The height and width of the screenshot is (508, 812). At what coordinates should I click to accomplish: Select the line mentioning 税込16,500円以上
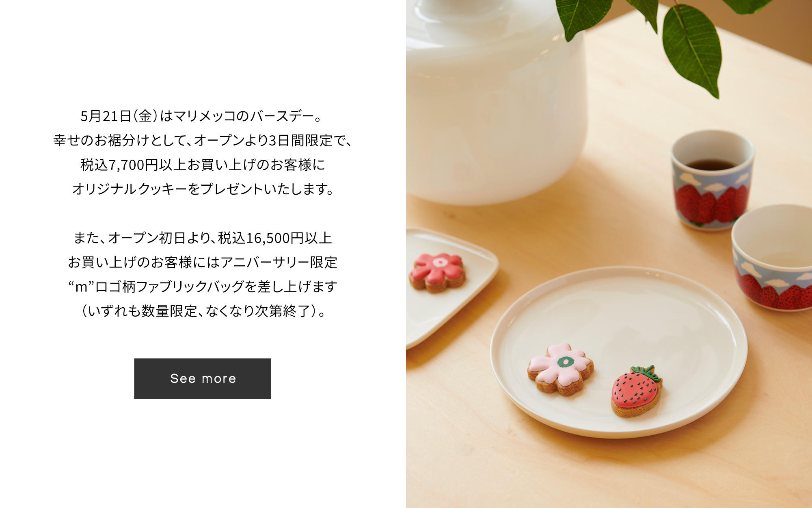(202, 238)
